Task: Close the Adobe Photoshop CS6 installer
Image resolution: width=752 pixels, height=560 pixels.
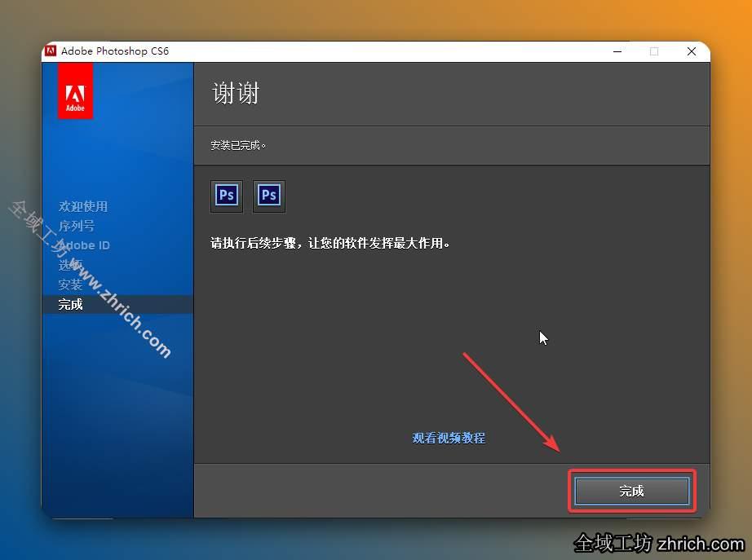Action: point(691,51)
